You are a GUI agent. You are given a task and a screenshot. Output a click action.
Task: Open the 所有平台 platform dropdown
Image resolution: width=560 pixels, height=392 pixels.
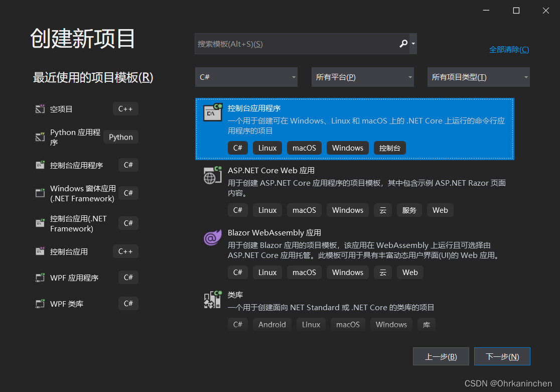pos(362,77)
